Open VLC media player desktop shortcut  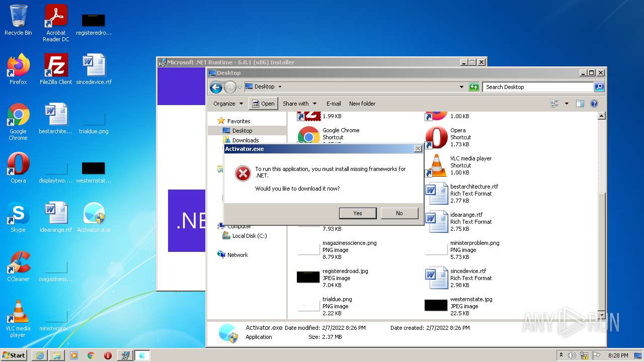(x=18, y=319)
